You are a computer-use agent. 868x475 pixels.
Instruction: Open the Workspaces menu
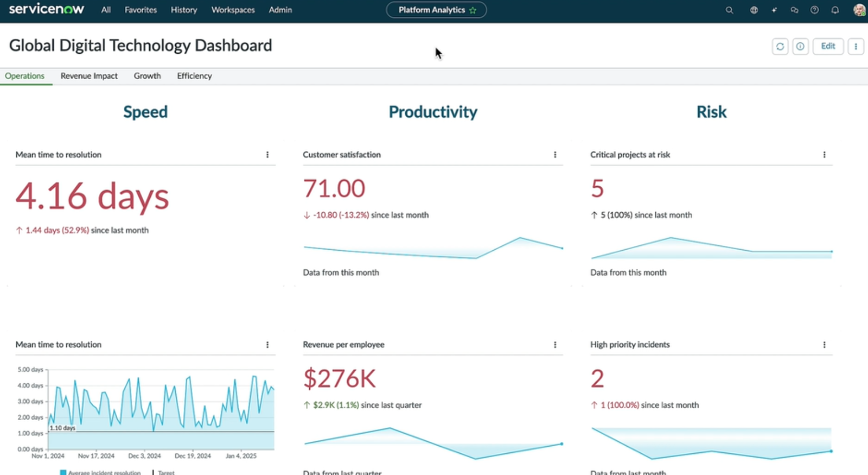233,10
